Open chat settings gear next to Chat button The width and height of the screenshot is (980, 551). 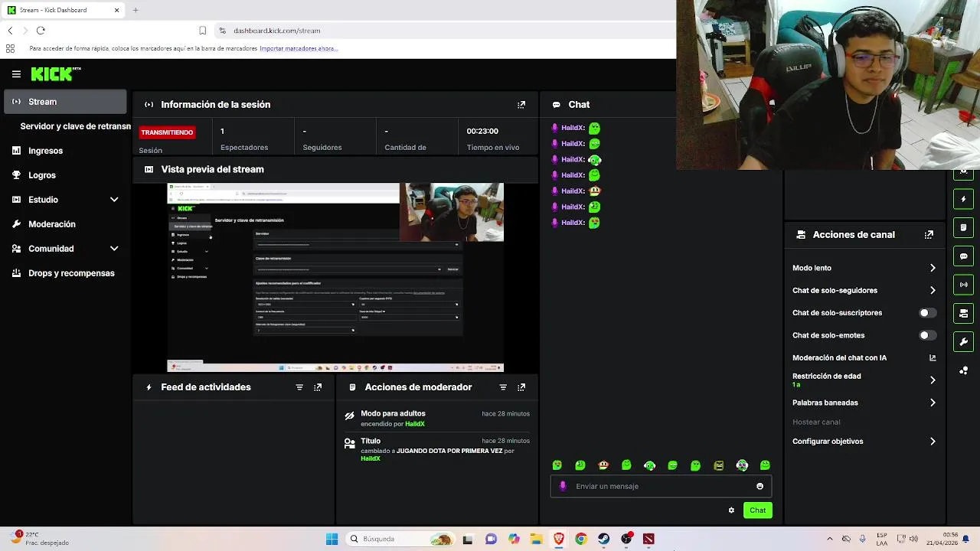point(731,510)
